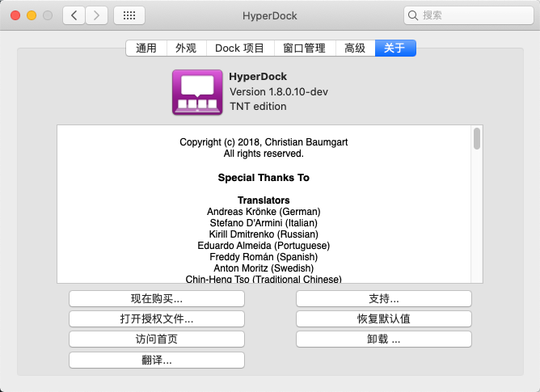The height and width of the screenshot is (392, 540).
Task: Go forward with the right chevron button
Action: pos(96,15)
